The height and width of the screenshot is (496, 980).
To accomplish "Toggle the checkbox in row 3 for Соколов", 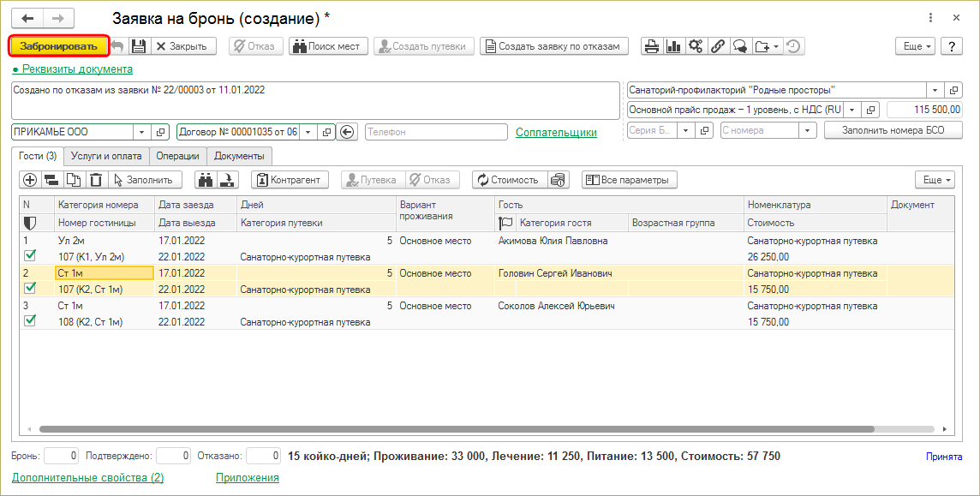I will pos(29,320).
